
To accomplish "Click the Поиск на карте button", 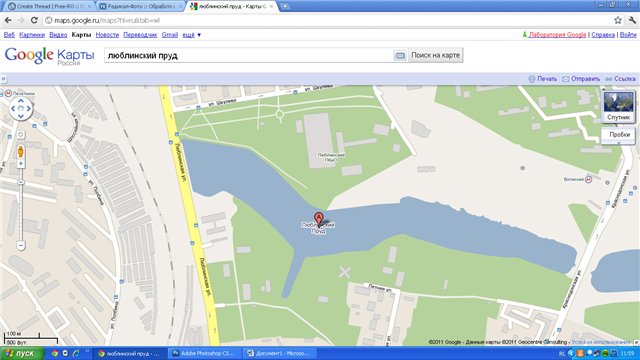I will (436, 55).
